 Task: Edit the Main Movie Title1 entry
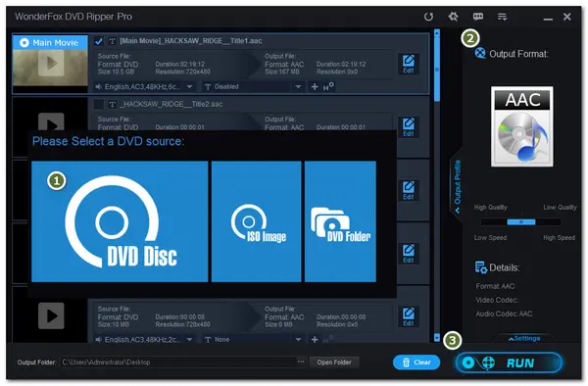(409, 64)
